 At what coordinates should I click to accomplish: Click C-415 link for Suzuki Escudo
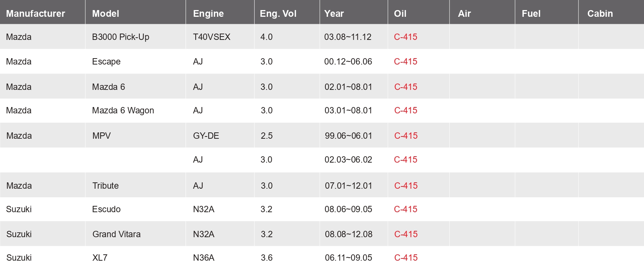[x=405, y=209]
